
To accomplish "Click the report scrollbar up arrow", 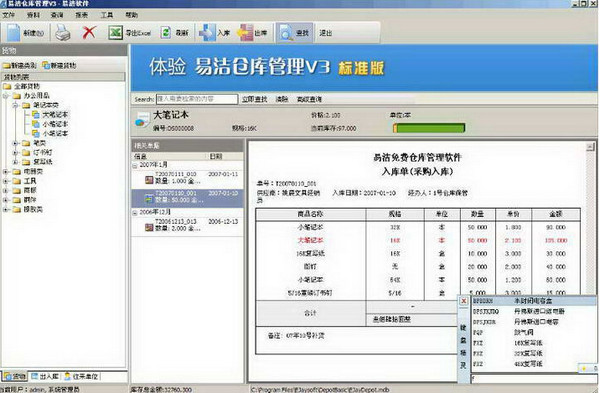I will point(590,147).
